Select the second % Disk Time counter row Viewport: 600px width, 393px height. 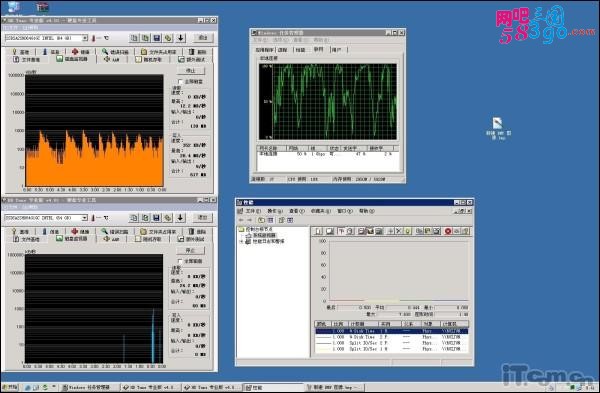[391, 337]
